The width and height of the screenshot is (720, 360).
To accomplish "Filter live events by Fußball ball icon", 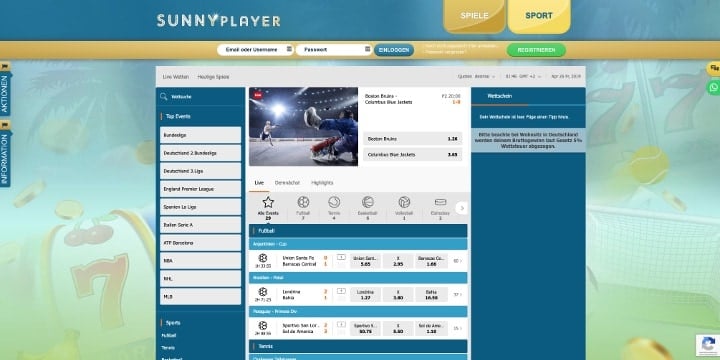I will [x=303, y=202].
